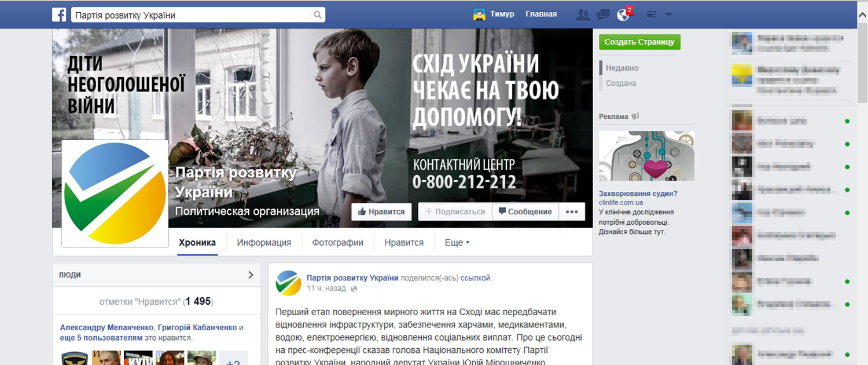The image size is (868, 365).
Task: Click the ad megaphone icon next to Реклама
Action: (635, 116)
